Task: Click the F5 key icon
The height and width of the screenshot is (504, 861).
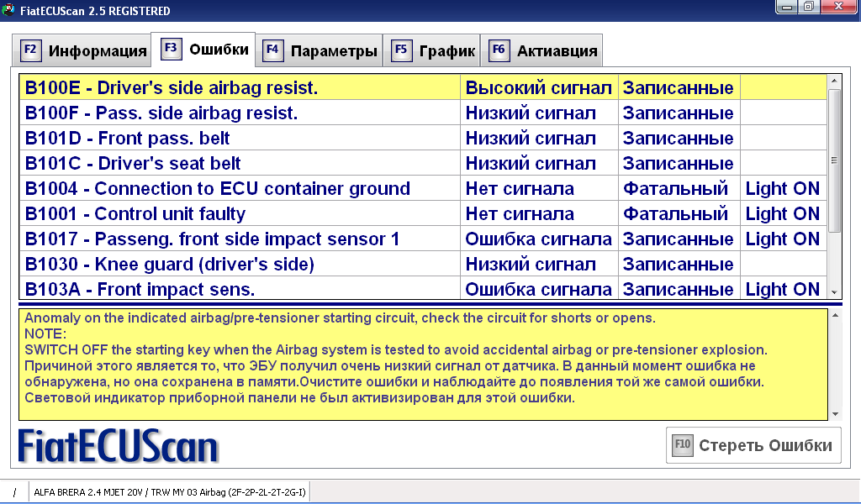Action: click(401, 50)
